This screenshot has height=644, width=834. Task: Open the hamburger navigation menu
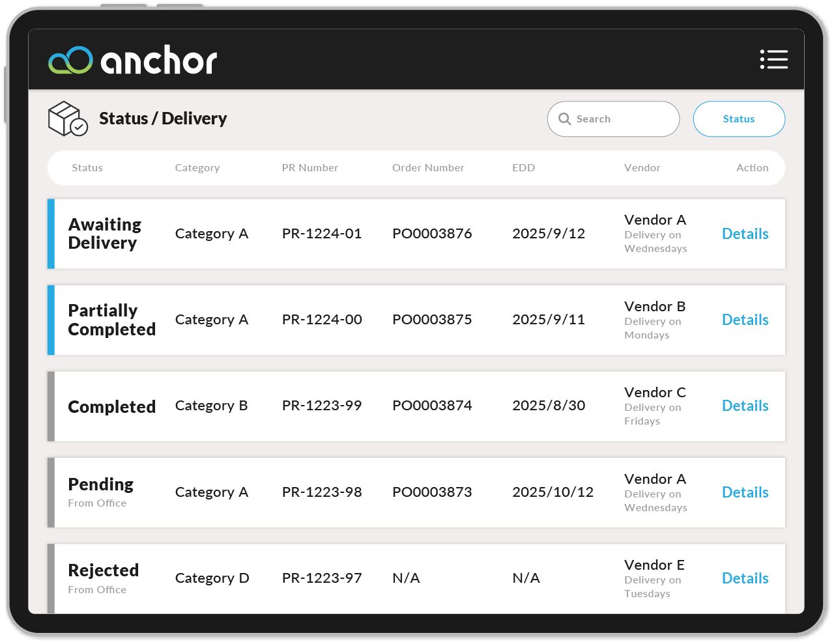click(774, 59)
